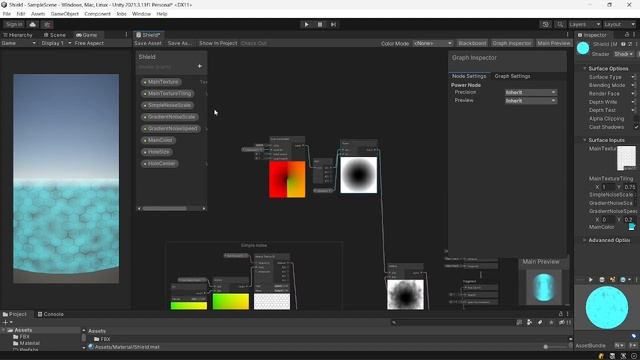
Task: Click the status bar debug mode bug icon
Action: pos(601,356)
